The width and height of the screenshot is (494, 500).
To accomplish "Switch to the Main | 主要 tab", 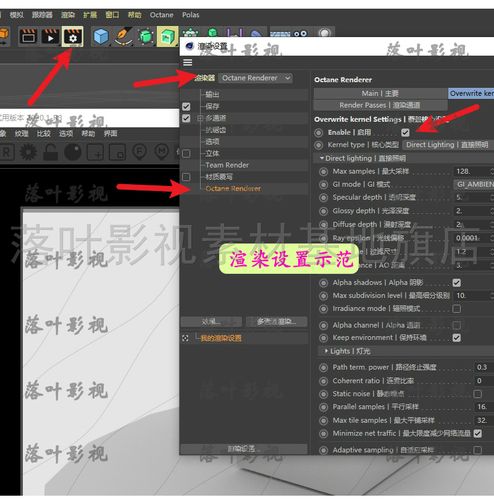I will click(380, 93).
